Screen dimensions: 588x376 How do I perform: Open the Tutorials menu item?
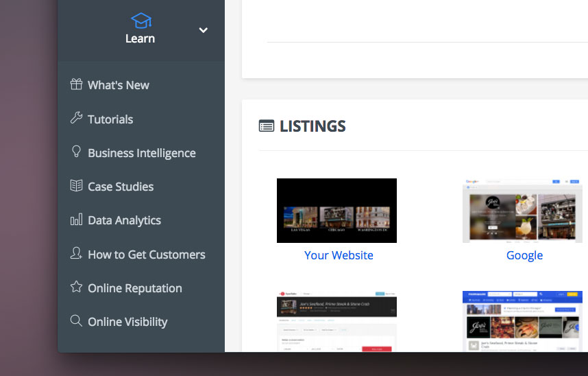click(110, 119)
